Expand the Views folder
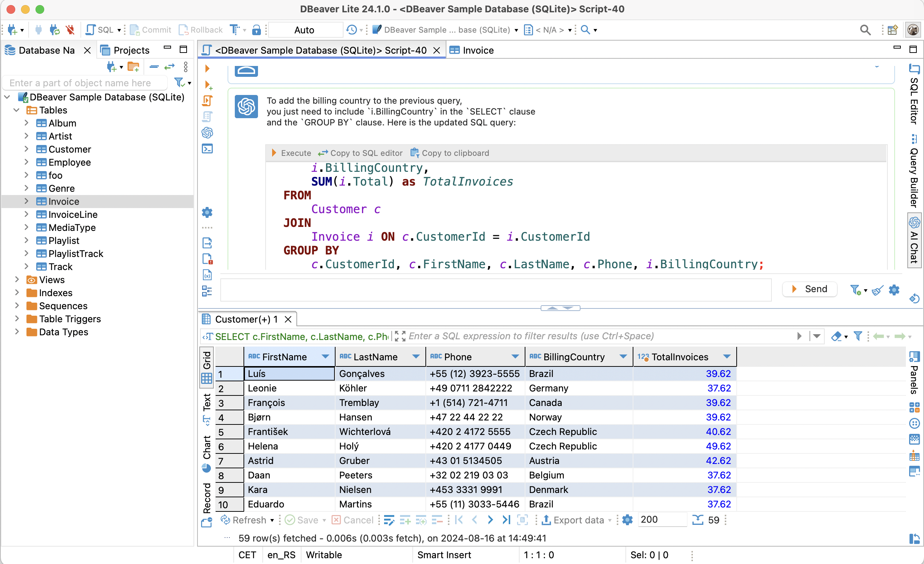Viewport: 924px width, 564px height. click(17, 279)
